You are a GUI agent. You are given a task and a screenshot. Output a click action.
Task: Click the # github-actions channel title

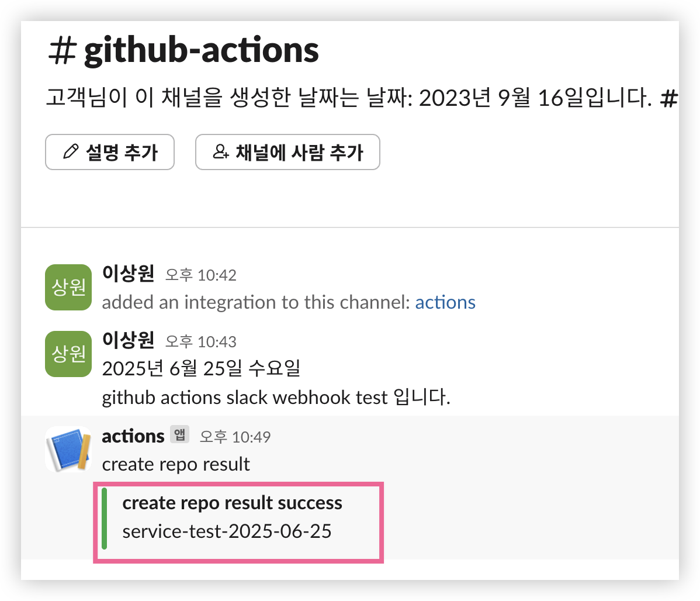[x=183, y=50]
